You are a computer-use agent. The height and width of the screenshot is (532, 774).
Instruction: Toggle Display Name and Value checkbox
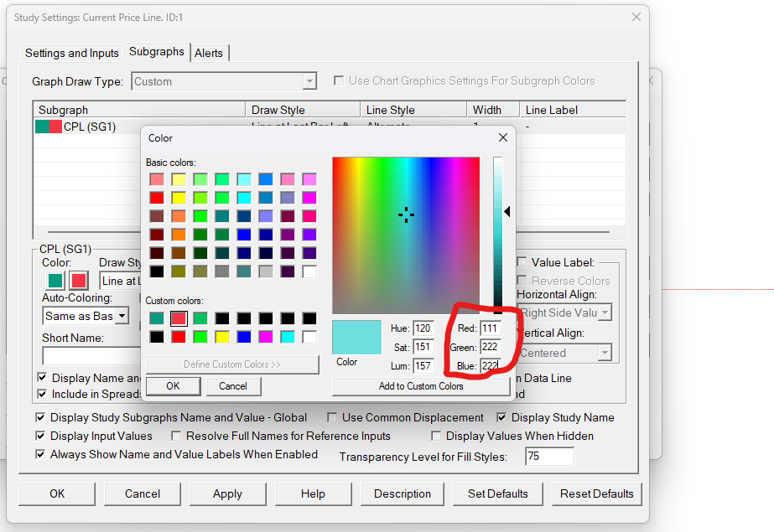click(x=42, y=378)
